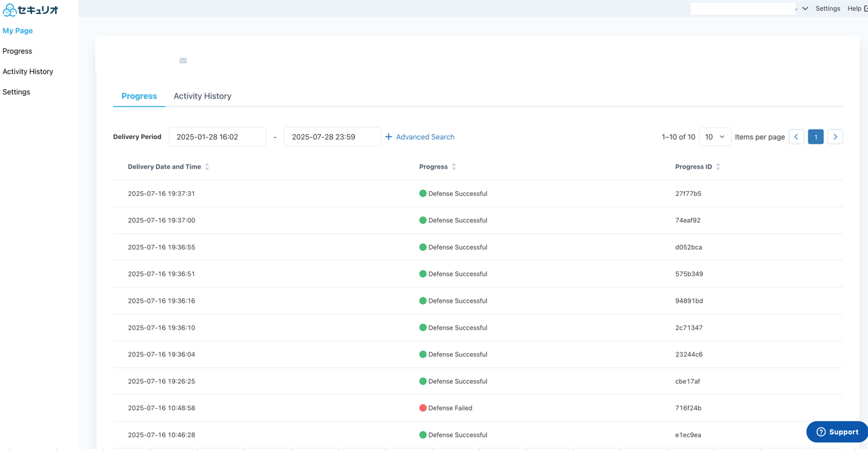Click Progress ID 94891bd
The height and width of the screenshot is (451, 868).
click(x=690, y=301)
